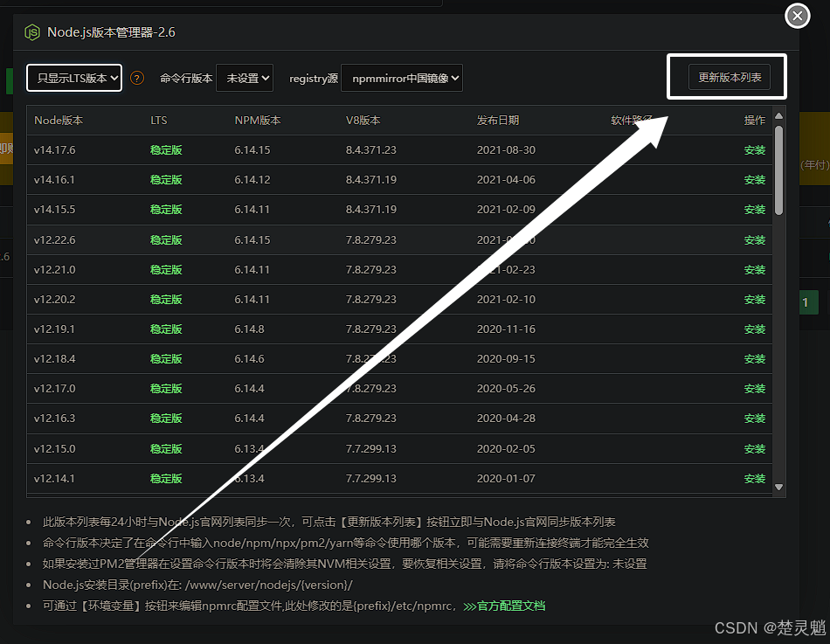Click NPM version 6.14.12 cell
This screenshot has width=830, height=644.
point(252,179)
